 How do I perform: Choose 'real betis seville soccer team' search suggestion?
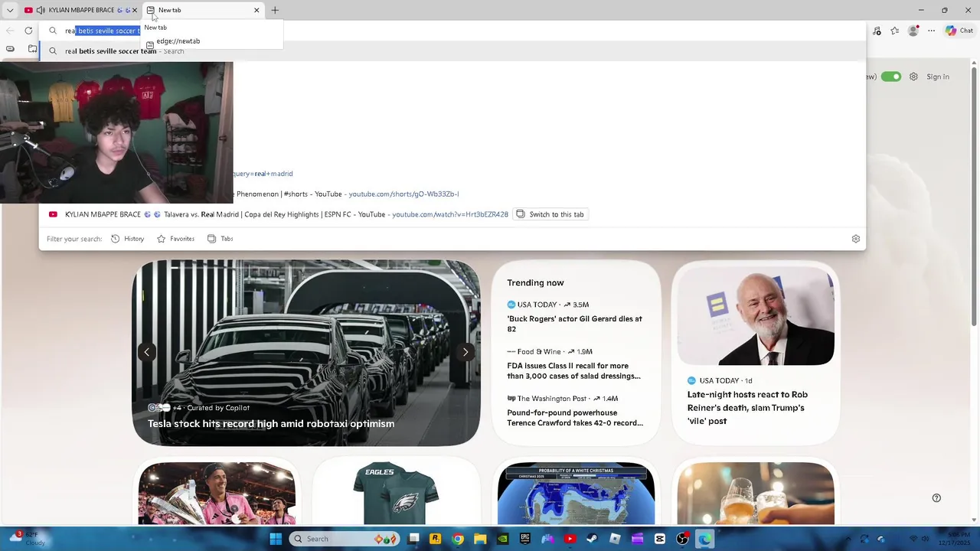(x=452, y=51)
